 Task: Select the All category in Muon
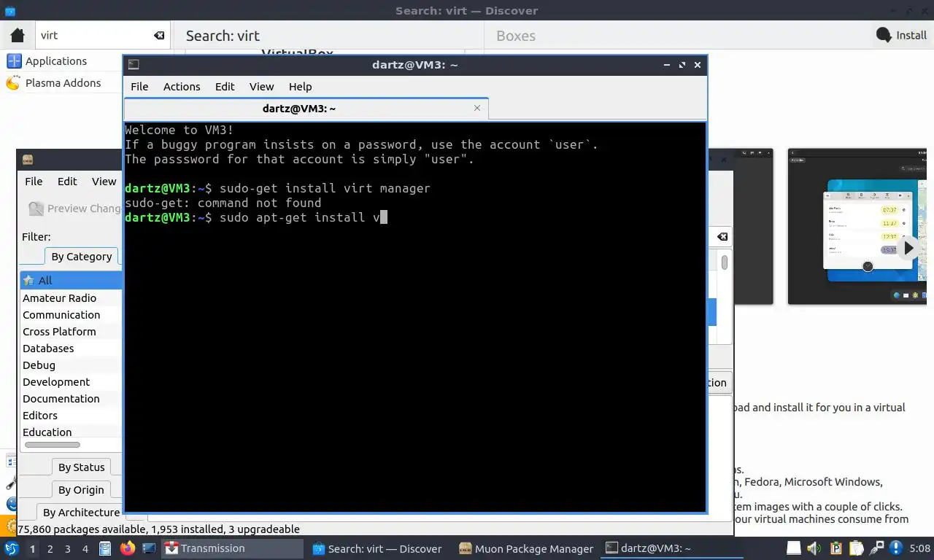71,280
